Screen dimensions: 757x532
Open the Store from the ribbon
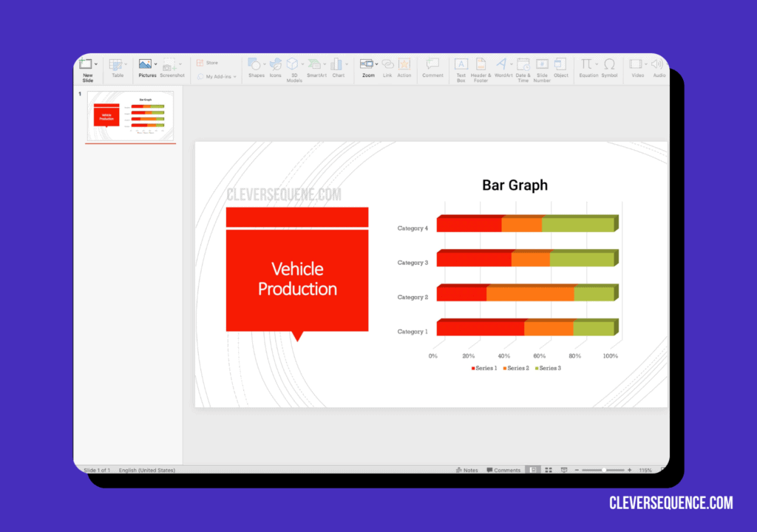(x=210, y=63)
